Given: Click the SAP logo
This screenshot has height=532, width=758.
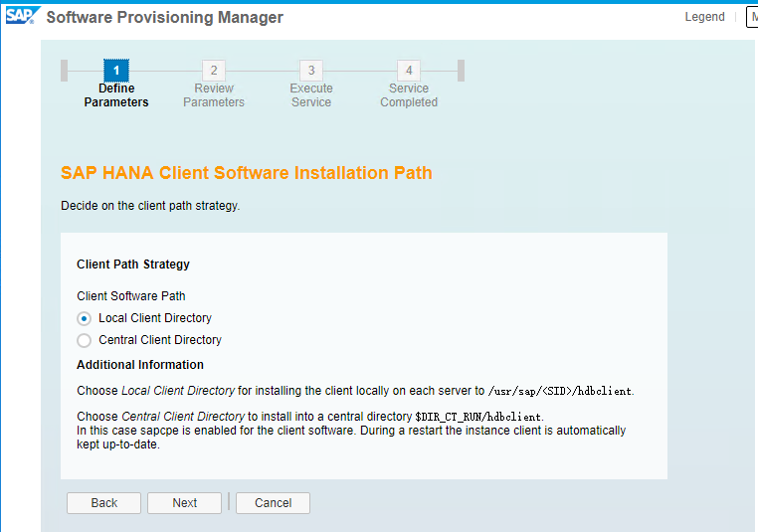Looking at the screenshot, I should (22, 16).
